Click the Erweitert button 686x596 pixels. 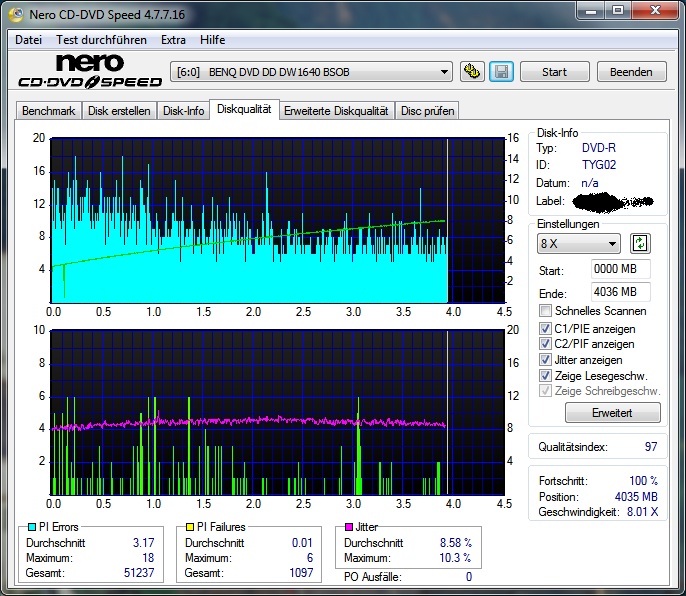(612, 413)
